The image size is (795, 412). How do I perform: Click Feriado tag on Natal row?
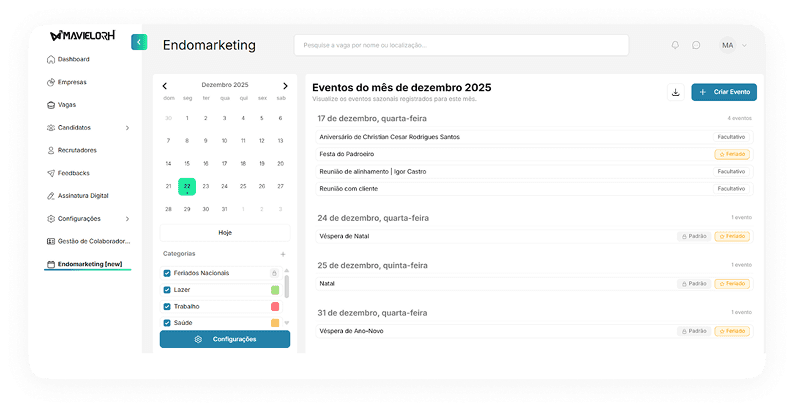pyautogui.click(x=732, y=284)
